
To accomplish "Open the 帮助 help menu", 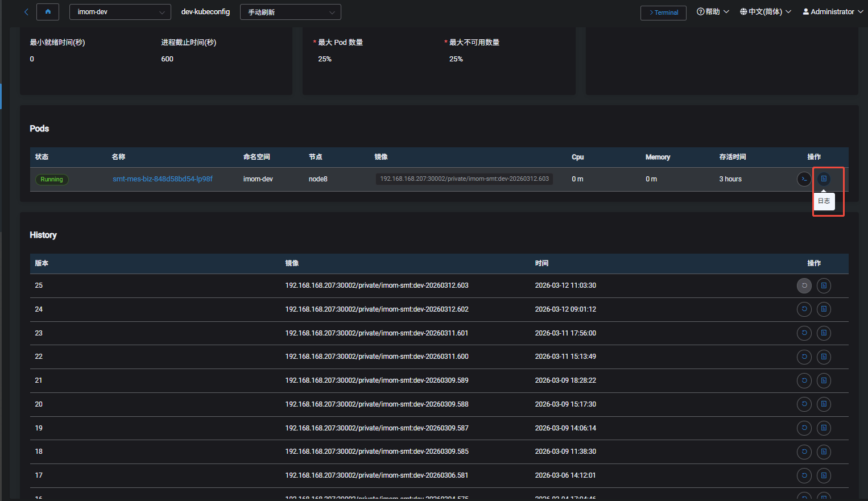I will (713, 12).
